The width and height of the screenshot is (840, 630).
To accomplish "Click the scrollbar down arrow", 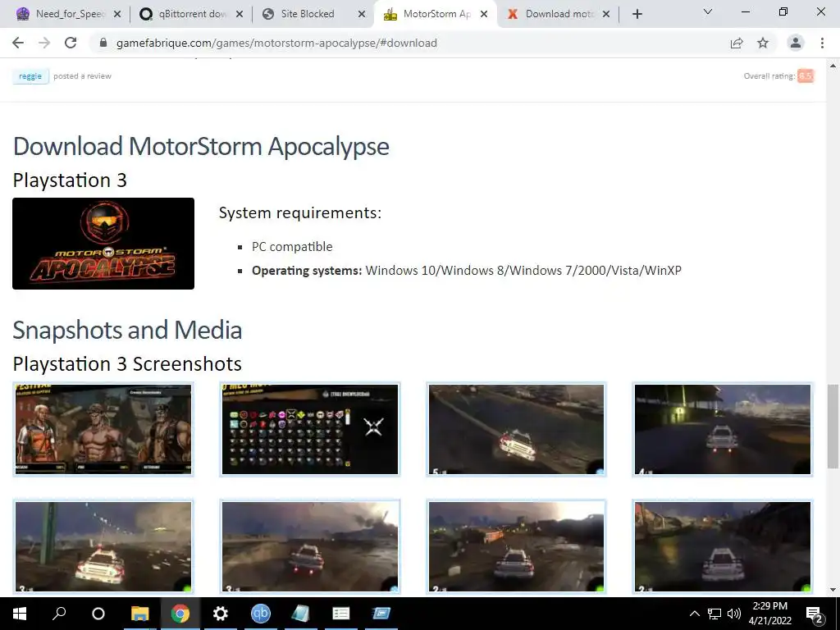I will (833, 590).
